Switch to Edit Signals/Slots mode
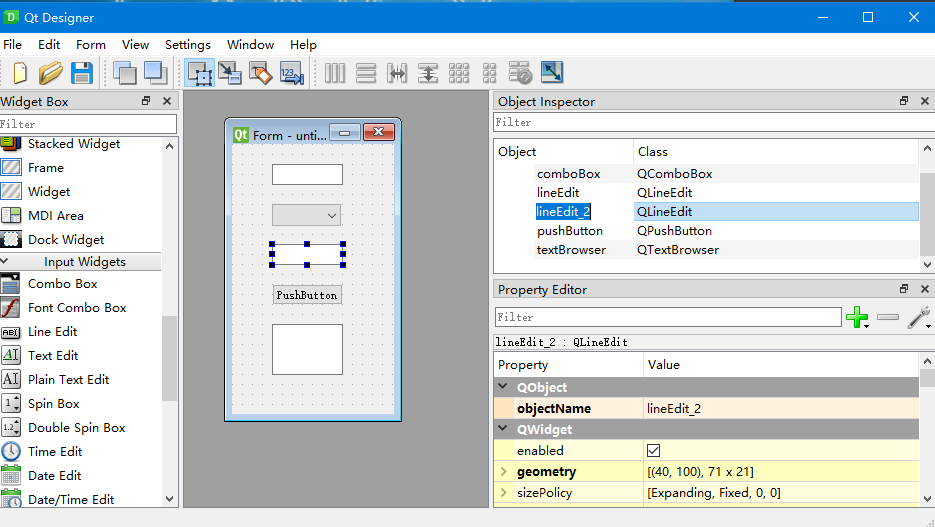The width and height of the screenshot is (935, 527). point(230,73)
